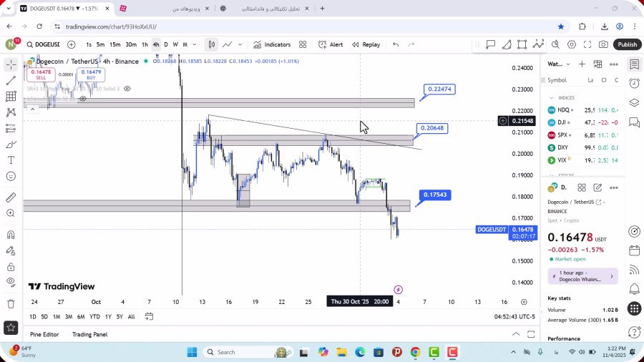The image size is (644, 362).
Task: Select the trend line drawing tool
Action: (x=11, y=80)
